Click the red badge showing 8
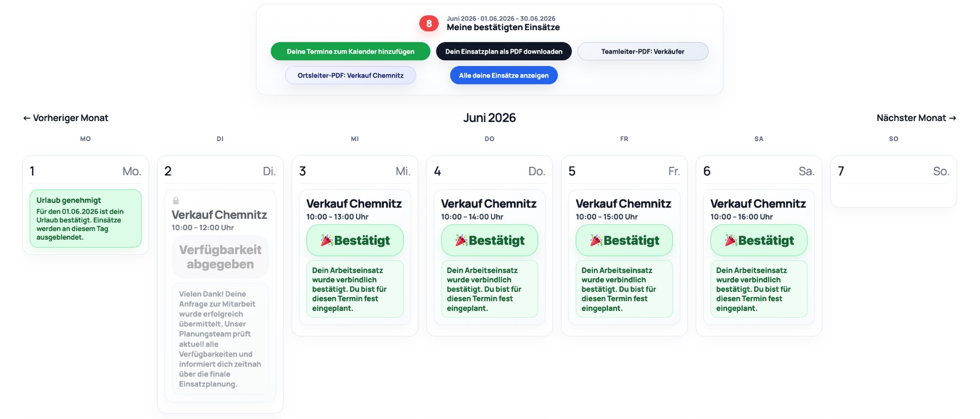Screen dimensions: 980x419 (428, 23)
